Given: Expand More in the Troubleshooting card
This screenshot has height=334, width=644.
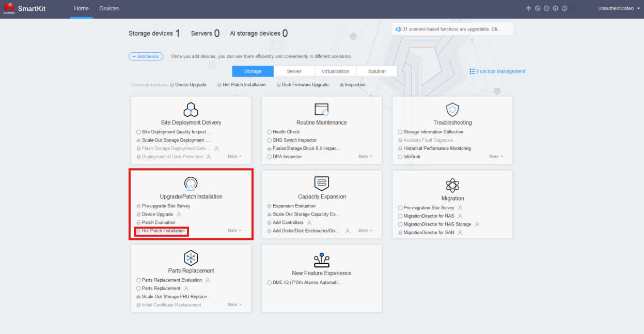Looking at the screenshot, I should tap(496, 157).
